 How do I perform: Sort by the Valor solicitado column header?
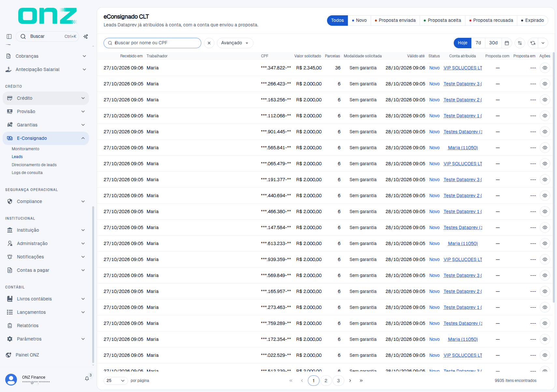point(307,56)
